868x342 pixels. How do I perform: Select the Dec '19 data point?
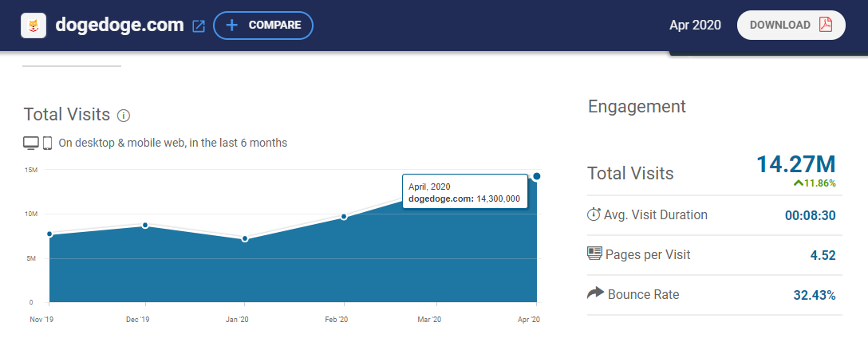click(x=145, y=226)
